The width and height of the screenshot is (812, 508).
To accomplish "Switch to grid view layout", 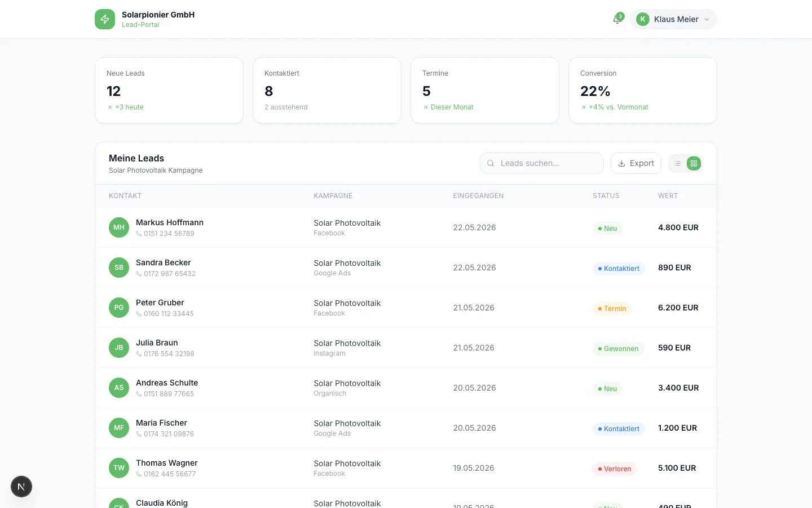I will (x=694, y=164).
